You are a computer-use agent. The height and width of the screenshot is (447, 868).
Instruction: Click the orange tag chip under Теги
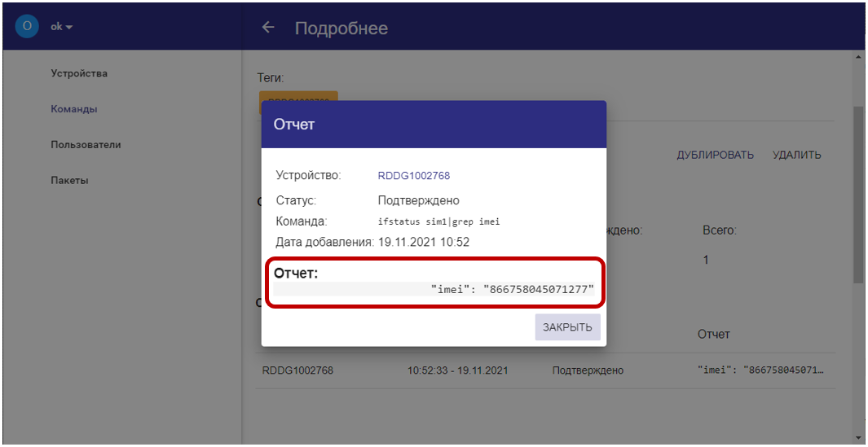[298, 96]
